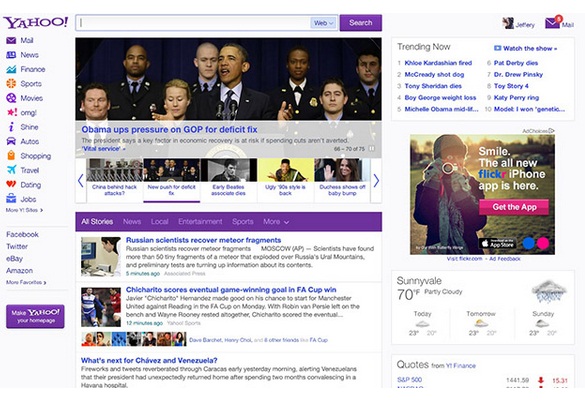The image size is (585, 410).
Task: Show next carousel stories with right arrow
Action: pyautogui.click(x=376, y=181)
